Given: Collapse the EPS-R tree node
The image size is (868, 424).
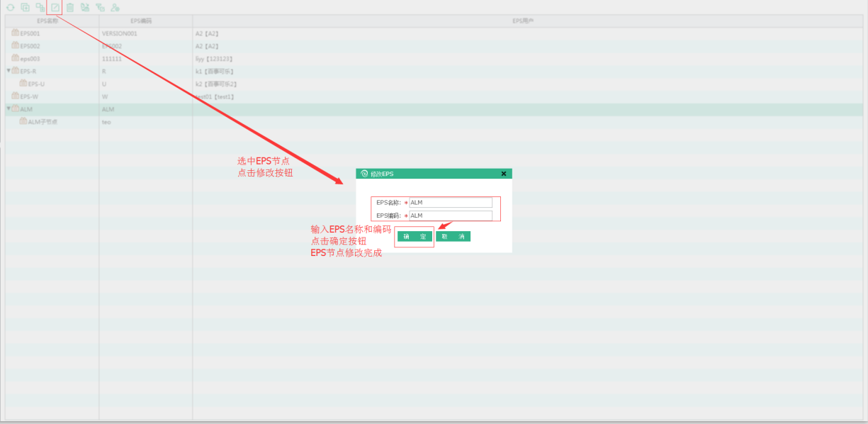Looking at the screenshot, I should [9, 71].
